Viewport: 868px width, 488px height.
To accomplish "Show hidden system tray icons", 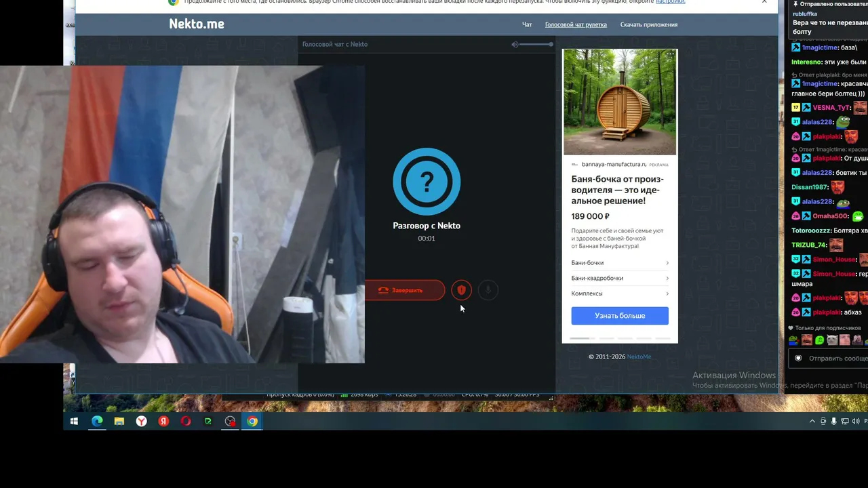I will 812,421.
